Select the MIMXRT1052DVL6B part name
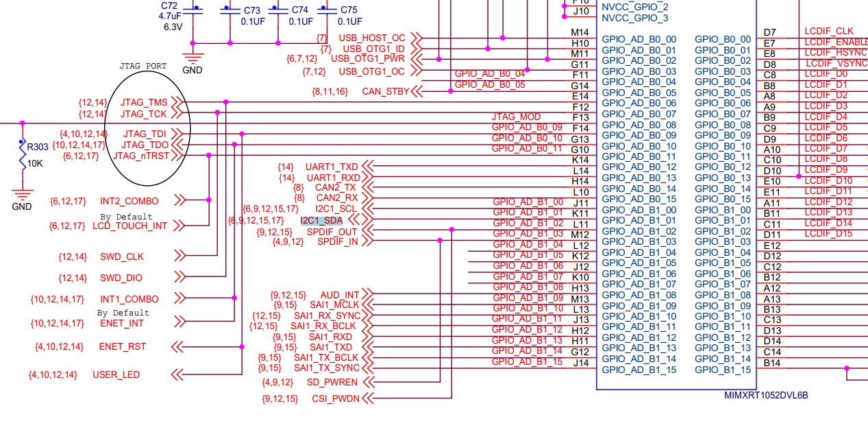Image resolution: width=868 pixels, height=430 pixels. [x=766, y=396]
